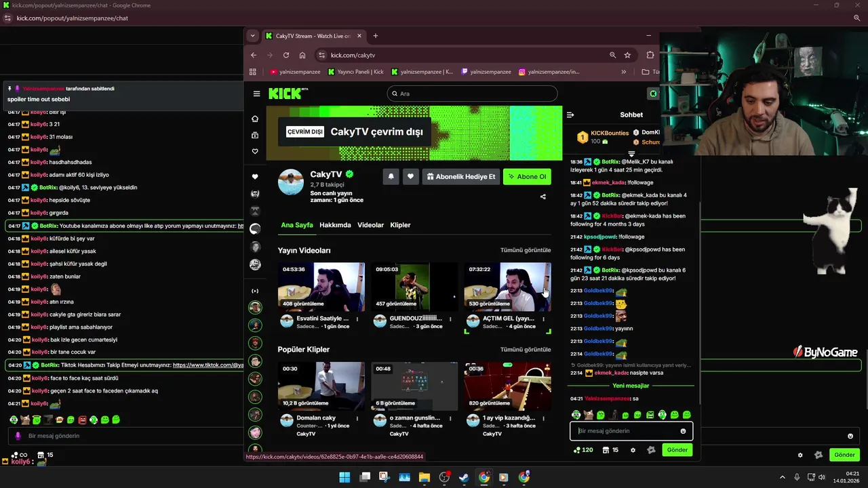The height and width of the screenshot is (488, 868).
Task: Open the 09:05:03 GUENDOUZI video thumbnail
Action: pyautogui.click(x=414, y=287)
